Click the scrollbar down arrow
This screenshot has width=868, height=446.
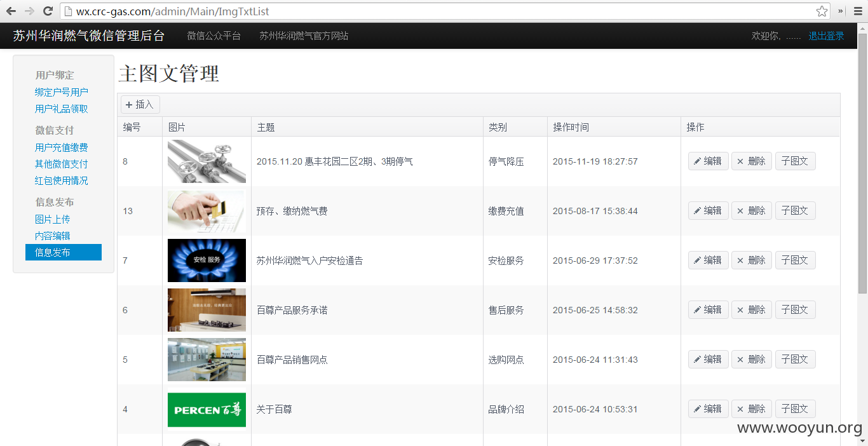(863, 440)
